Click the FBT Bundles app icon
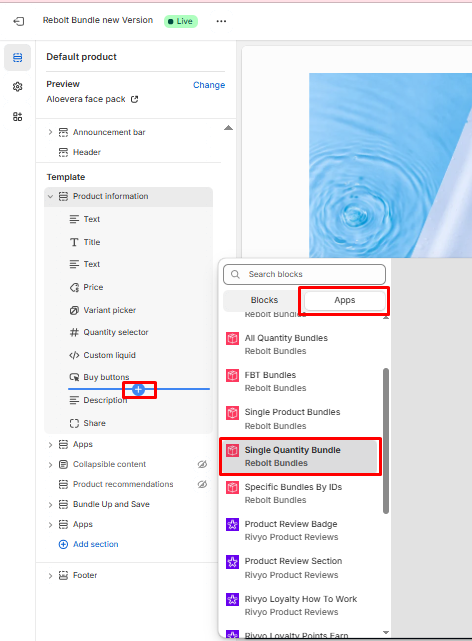The image size is (472, 641). point(233,375)
